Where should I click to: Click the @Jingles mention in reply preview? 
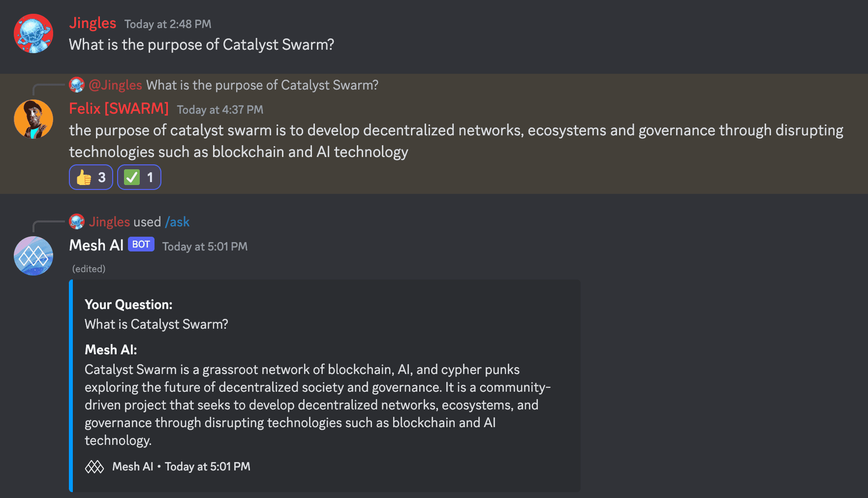[x=115, y=85]
